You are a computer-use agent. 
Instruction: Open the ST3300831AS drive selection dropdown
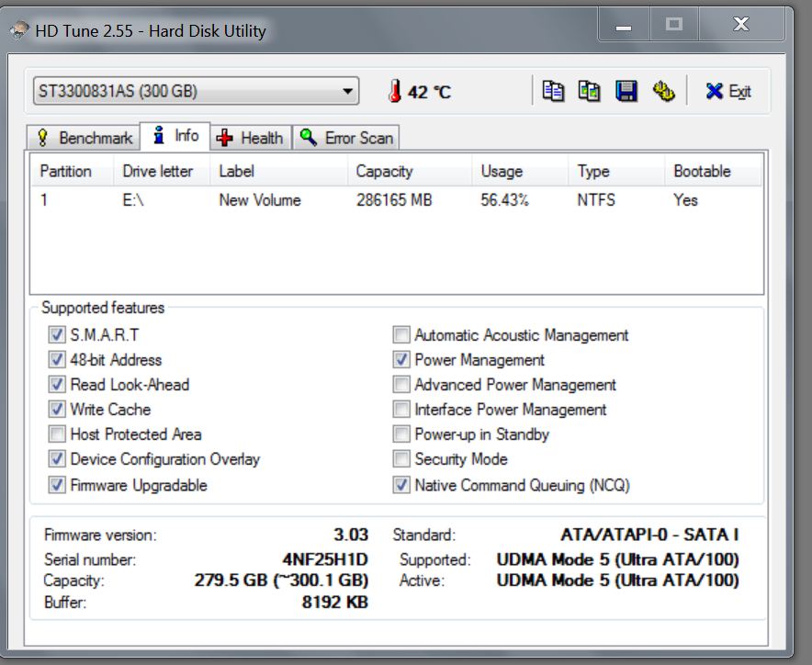click(x=196, y=91)
